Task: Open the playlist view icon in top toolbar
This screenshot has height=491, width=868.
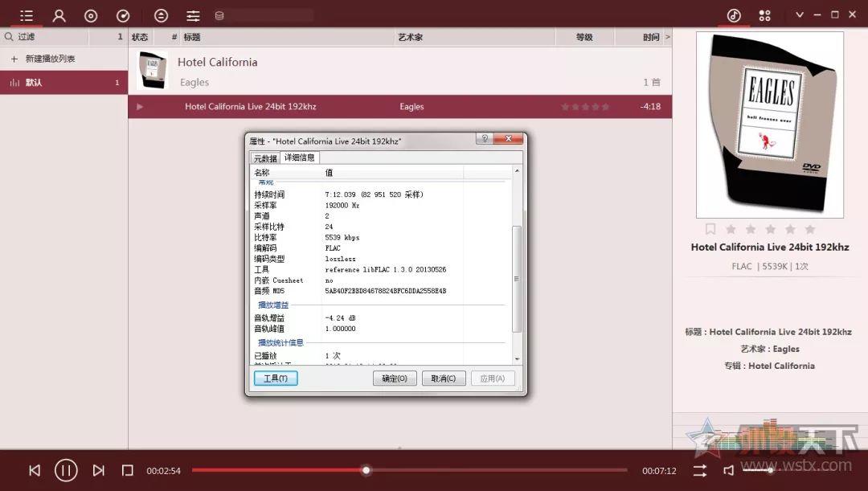Action: (x=26, y=15)
